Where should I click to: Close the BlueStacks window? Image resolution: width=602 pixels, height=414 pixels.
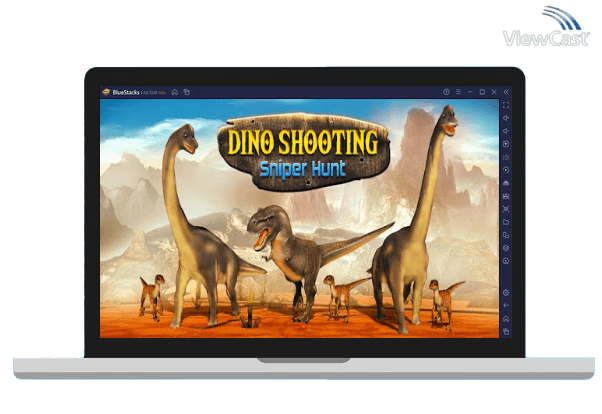click(x=494, y=92)
